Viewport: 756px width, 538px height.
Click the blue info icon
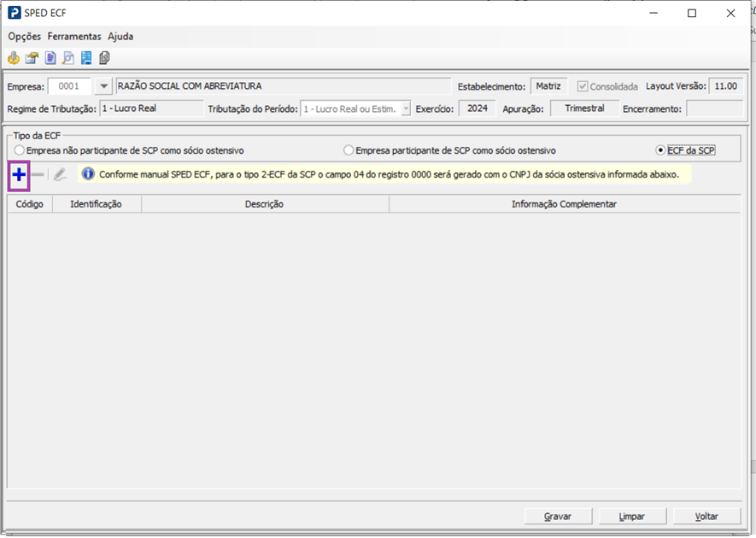tap(88, 173)
